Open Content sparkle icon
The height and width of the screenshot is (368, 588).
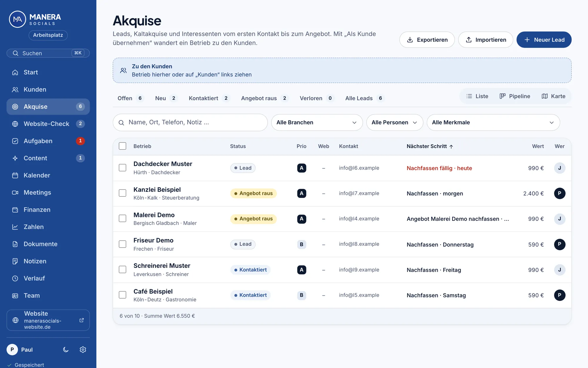pos(15,158)
